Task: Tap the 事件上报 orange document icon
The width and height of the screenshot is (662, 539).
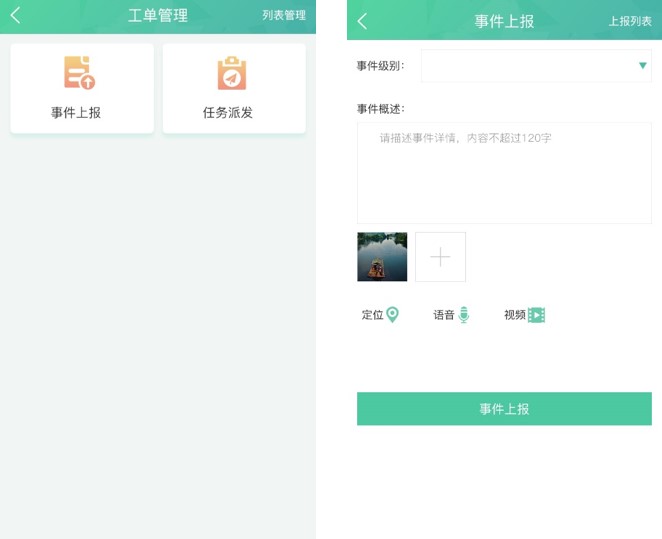Action: [79, 73]
